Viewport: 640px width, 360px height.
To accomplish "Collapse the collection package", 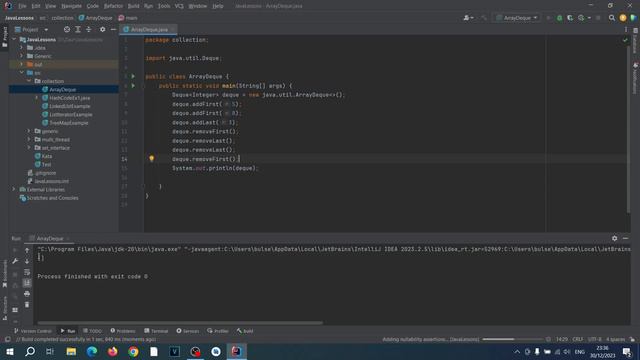I will tap(29, 81).
